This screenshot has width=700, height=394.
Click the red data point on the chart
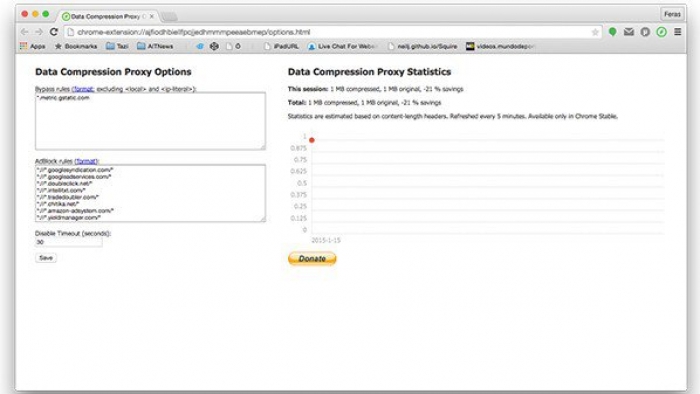pos(312,140)
